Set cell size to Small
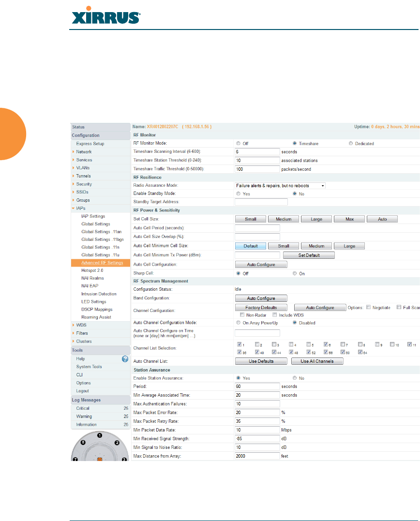 point(251,219)
